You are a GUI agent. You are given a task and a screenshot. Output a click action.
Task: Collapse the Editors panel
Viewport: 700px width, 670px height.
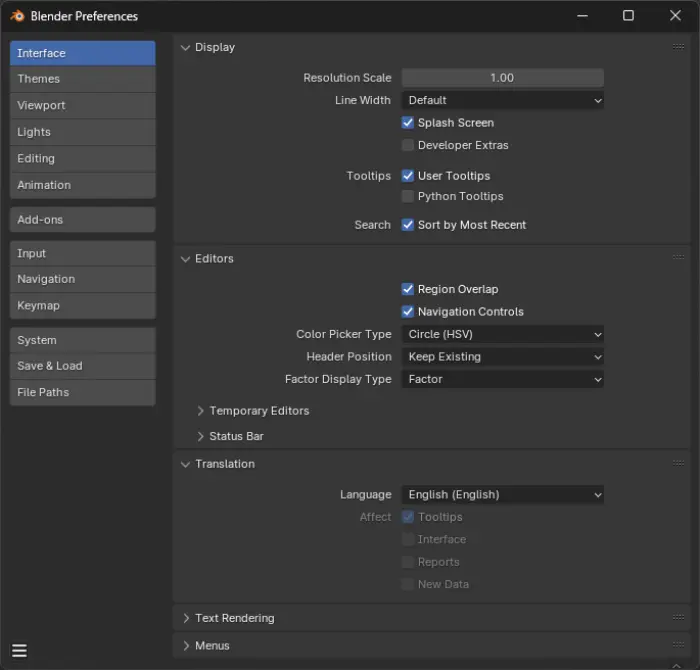(x=185, y=259)
